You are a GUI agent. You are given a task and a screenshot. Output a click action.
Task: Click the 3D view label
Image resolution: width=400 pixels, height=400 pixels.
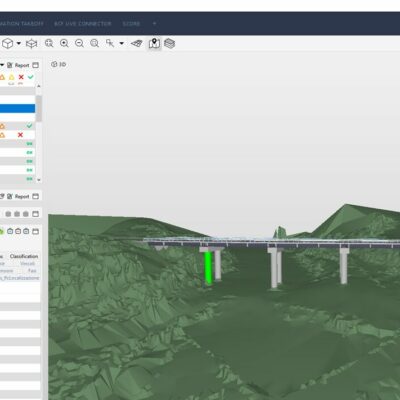click(59, 64)
